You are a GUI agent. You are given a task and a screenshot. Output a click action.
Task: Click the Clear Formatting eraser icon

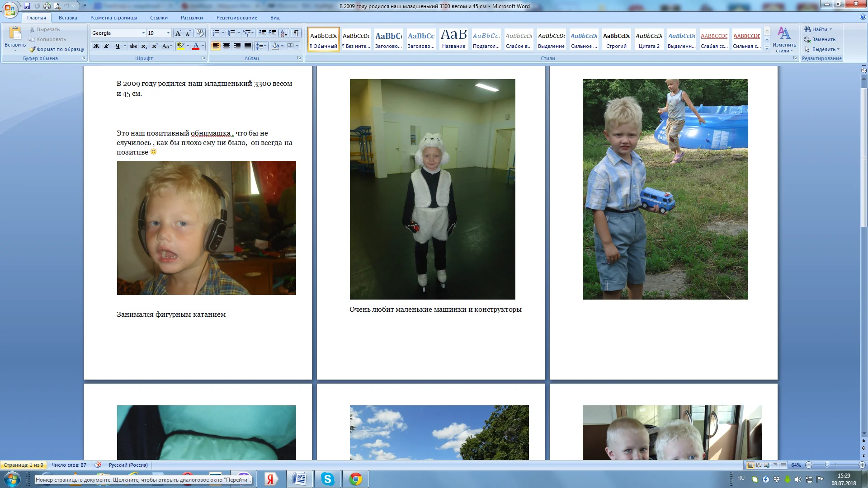(x=200, y=33)
